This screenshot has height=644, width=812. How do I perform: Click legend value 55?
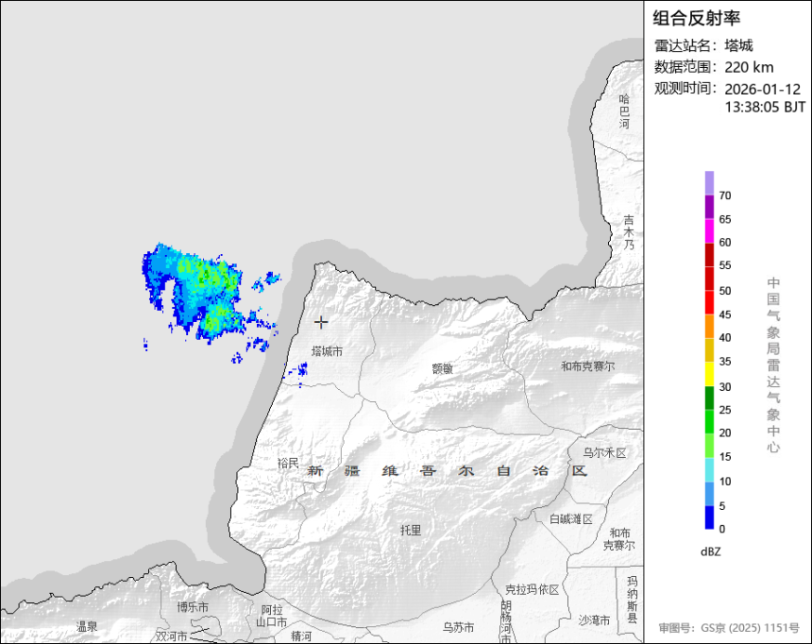click(x=725, y=265)
